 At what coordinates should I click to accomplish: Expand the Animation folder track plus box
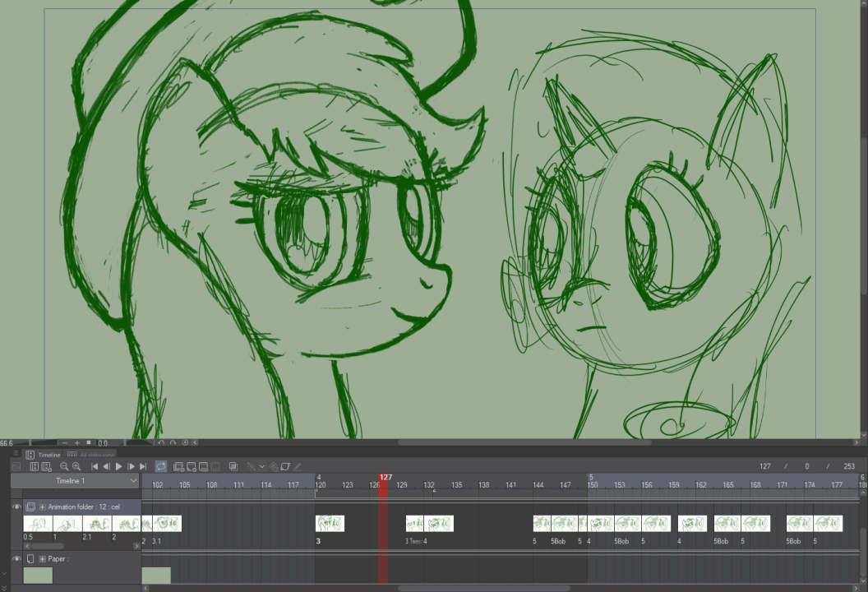[42, 507]
